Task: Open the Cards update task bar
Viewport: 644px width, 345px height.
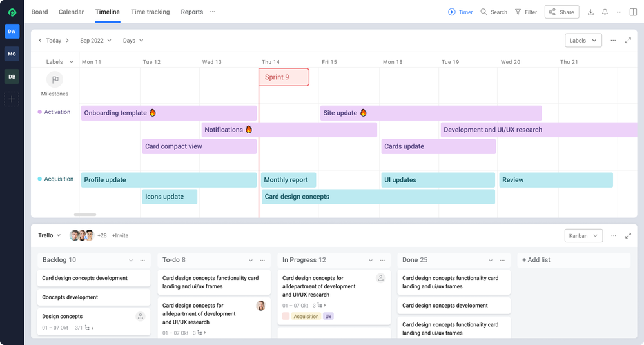Action: click(x=438, y=146)
